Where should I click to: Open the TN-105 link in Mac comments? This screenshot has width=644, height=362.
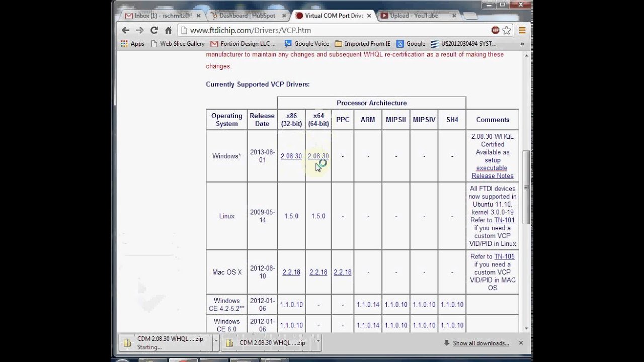click(x=504, y=256)
